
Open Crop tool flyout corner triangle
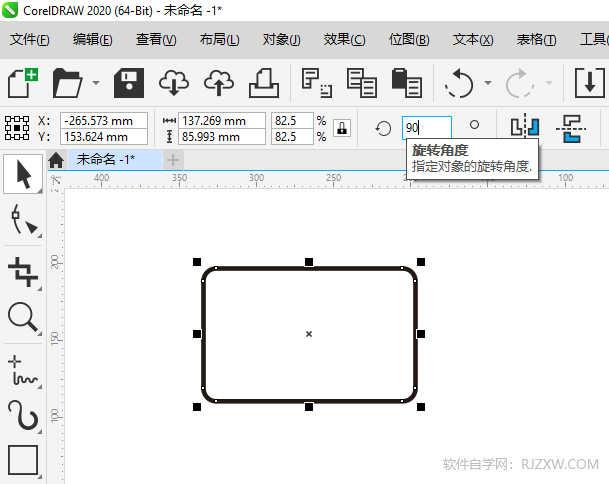(x=39, y=289)
